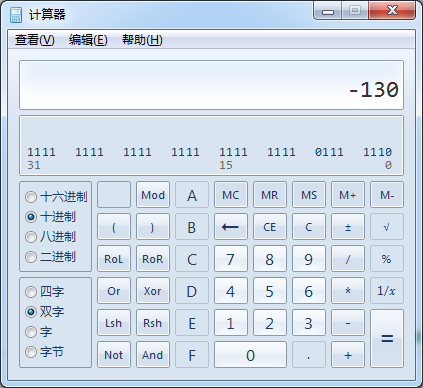Click the percent button
This screenshot has width=423, height=388.
pyautogui.click(x=387, y=259)
